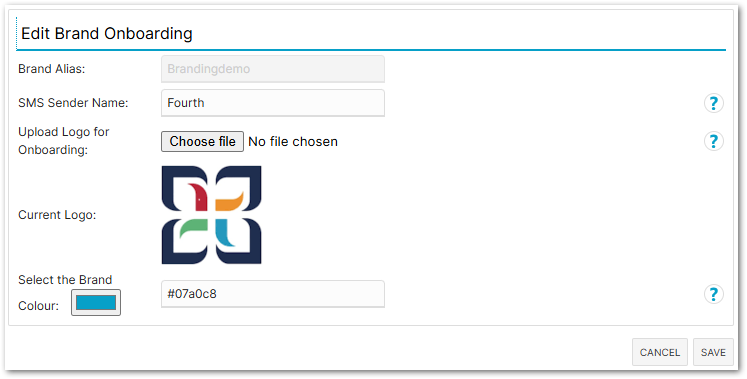Click the Edit Brand Onboarding heading

(107, 33)
